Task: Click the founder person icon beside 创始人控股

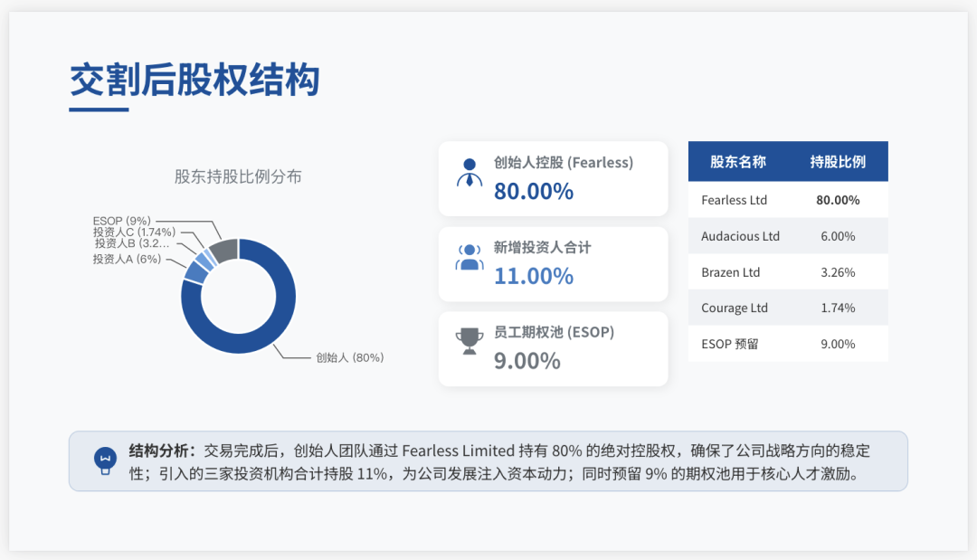Action: tap(470, 173)
